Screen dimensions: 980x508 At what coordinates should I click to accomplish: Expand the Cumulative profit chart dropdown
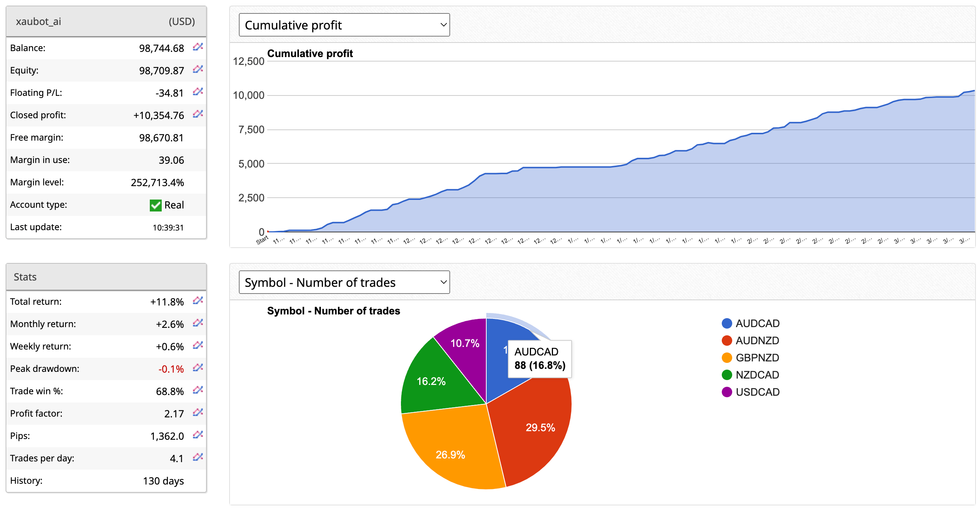pos(344,25)
